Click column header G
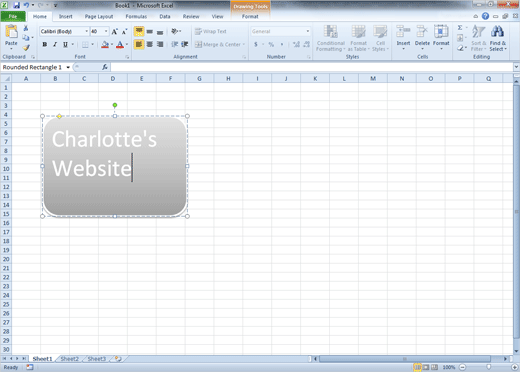Screen dimensions: 520x372 click(x=199, y=79)
